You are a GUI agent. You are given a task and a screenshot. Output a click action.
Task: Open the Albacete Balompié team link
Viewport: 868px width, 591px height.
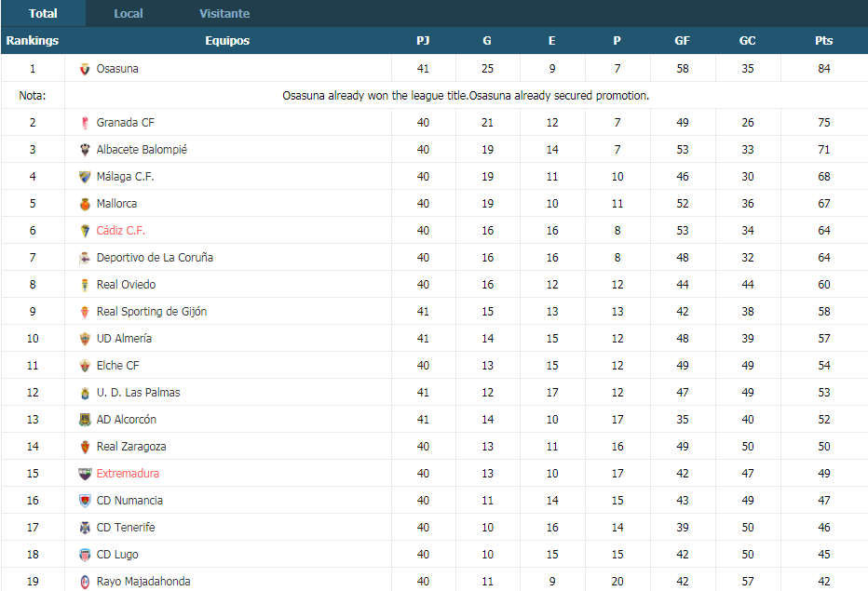tap(142, 150)
